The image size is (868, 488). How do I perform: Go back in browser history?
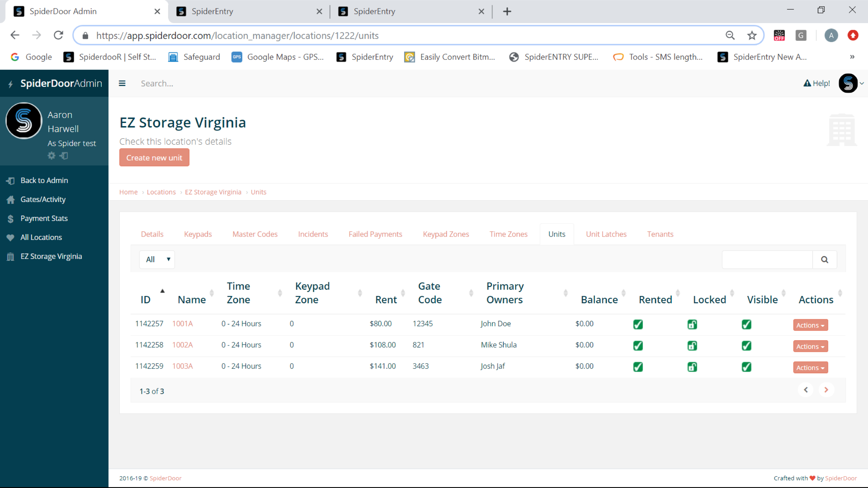coord(15,35)
